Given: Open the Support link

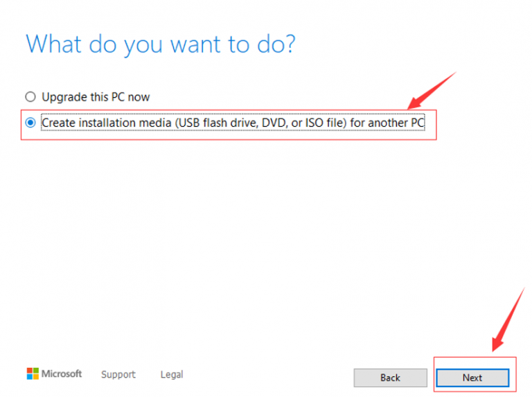Looking at the screenshot, I should click(118, 374).
